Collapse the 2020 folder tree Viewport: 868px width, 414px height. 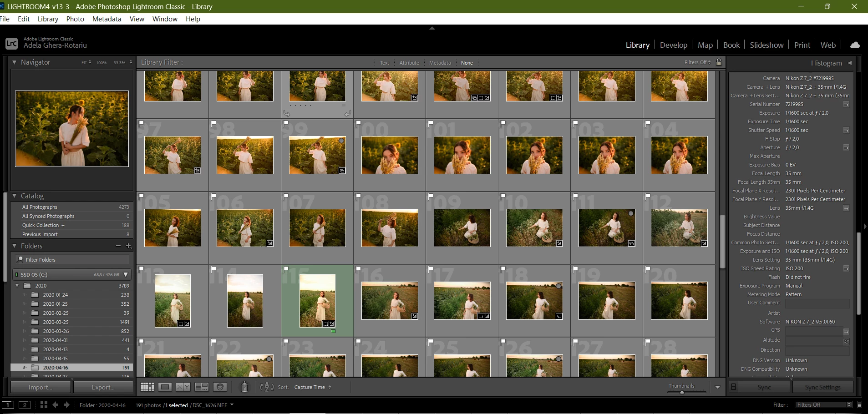click(x=17, y=286)
